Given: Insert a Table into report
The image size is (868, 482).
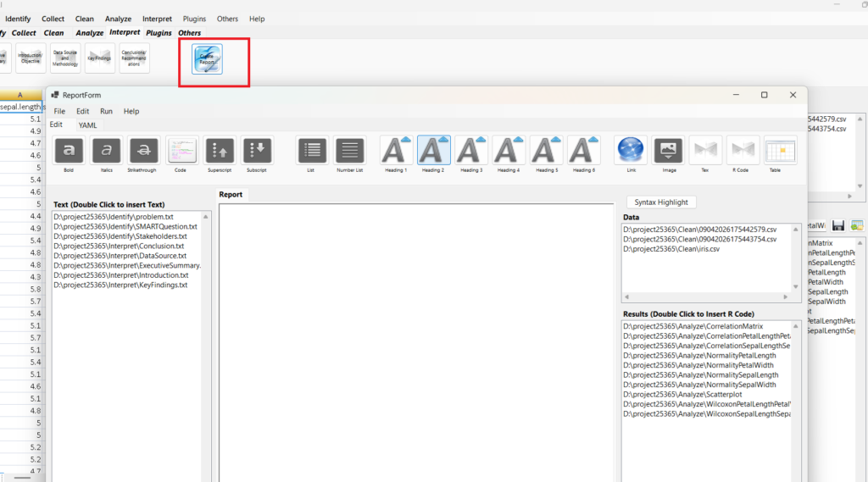Looking at the screenshot, I should tap(780, 150).
